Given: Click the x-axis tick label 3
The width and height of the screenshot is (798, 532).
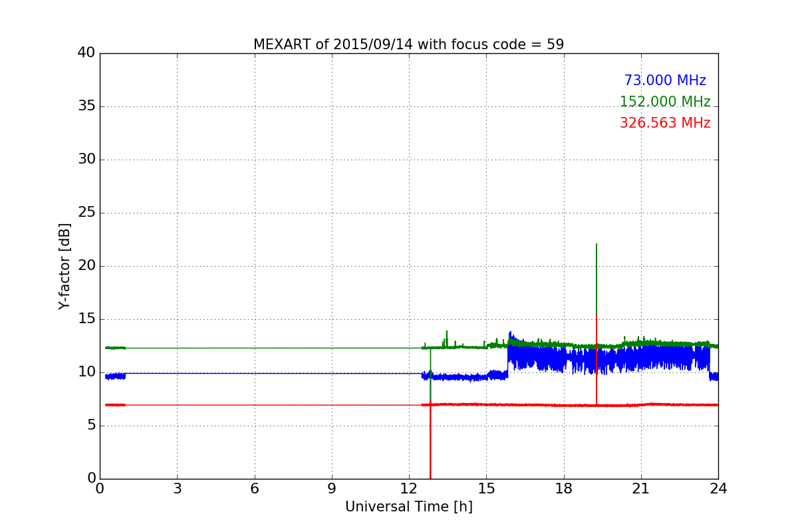Looking at the screenshot, I should click(x=177, y=489).
